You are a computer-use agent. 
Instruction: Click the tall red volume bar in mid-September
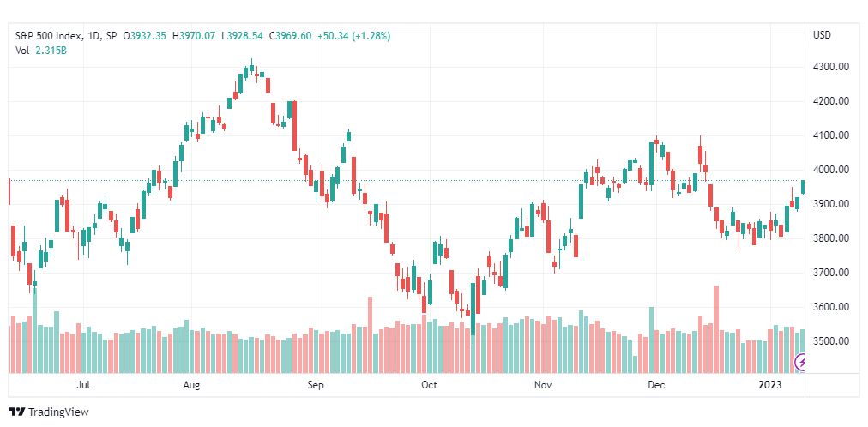tap(370, 334)
